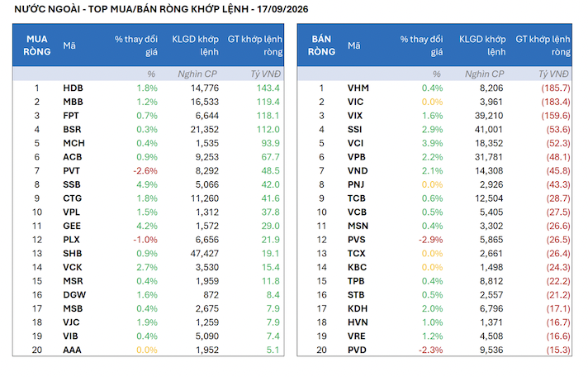Click the VRE stock code

356,336
